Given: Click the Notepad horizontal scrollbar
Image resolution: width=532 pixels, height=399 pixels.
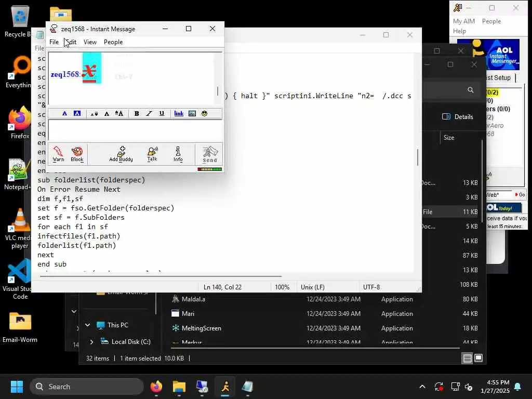Looking at the screenshot, I should (x=161, y=276).
